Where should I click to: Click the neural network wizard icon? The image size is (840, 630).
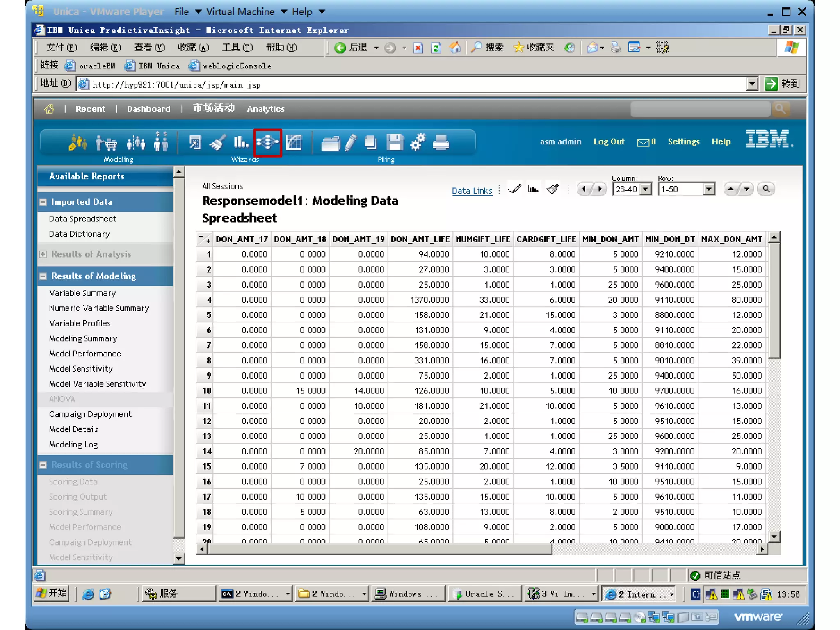tap(267, 142)
